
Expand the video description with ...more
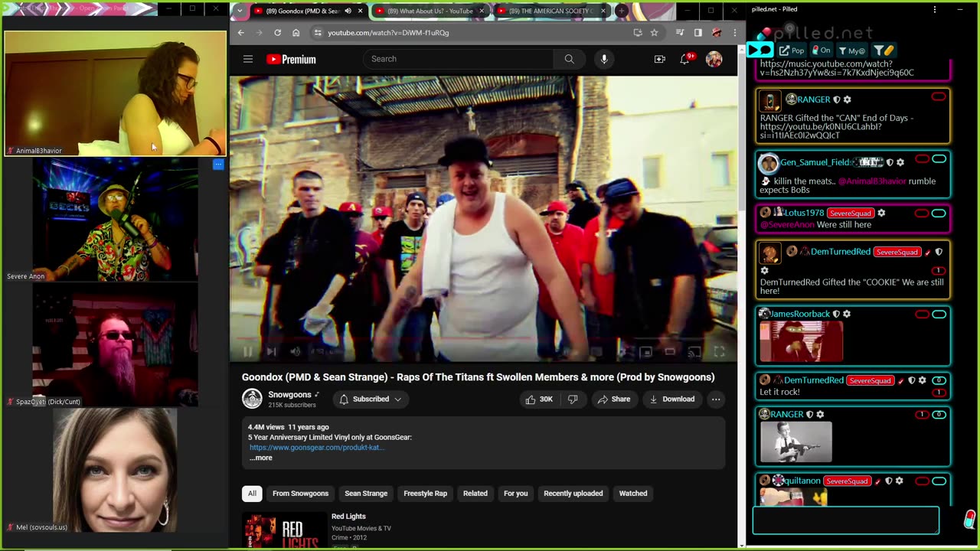(260, 458)
